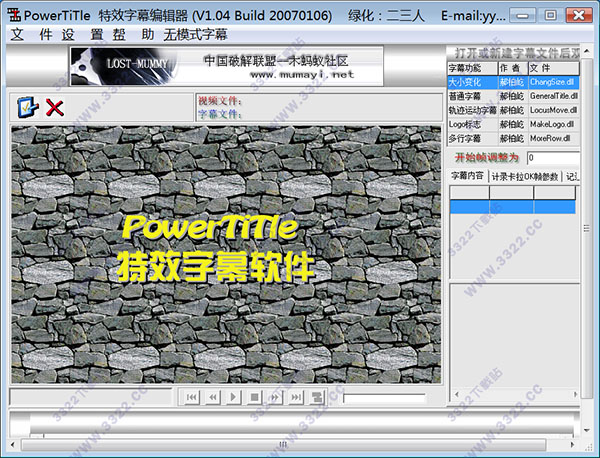
Task: Switch to the 字幕内容 tab
Action: [467, 176]
